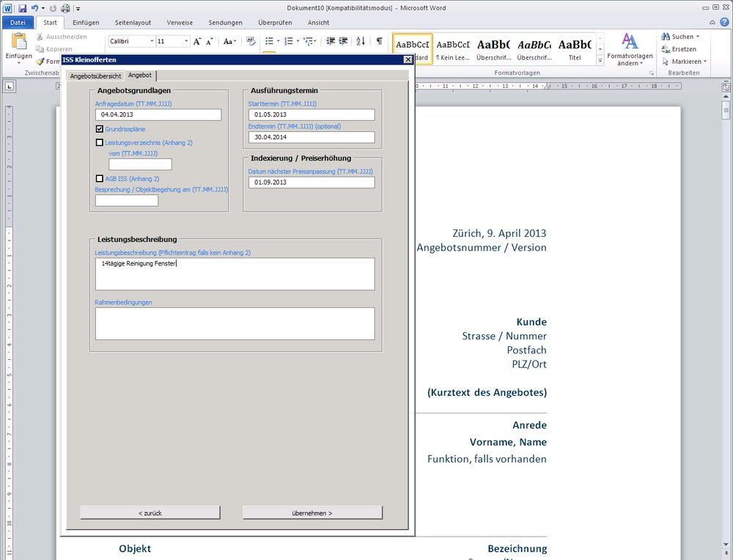Click the Preisanpassung date field 01.09.2013

tap(312, 183)
